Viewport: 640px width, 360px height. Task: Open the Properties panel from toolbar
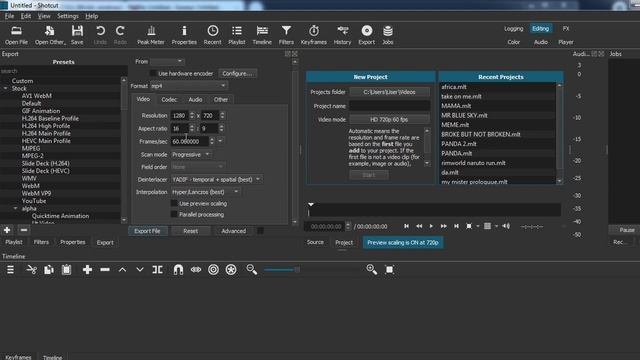tap(184, 35)
